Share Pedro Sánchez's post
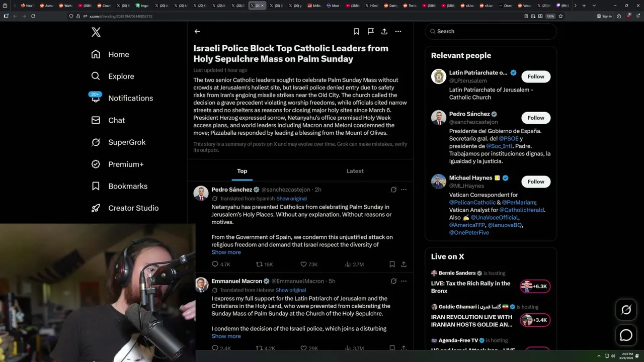This screenshot has height=362, width=644. point(404,264)
